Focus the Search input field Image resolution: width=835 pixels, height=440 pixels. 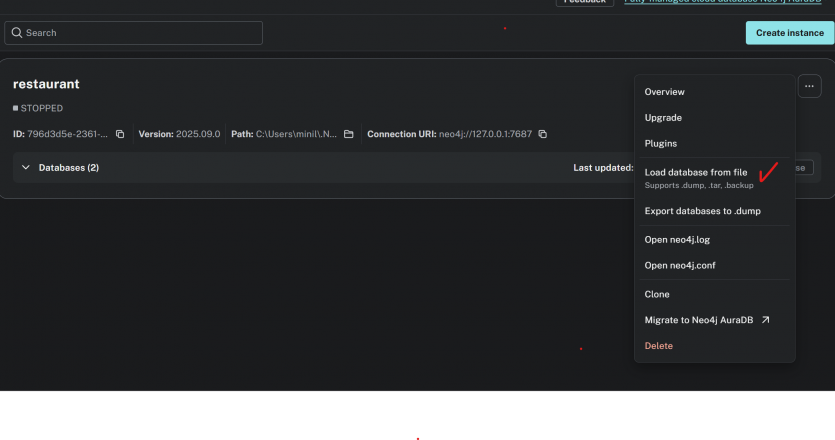click(134, 33)
